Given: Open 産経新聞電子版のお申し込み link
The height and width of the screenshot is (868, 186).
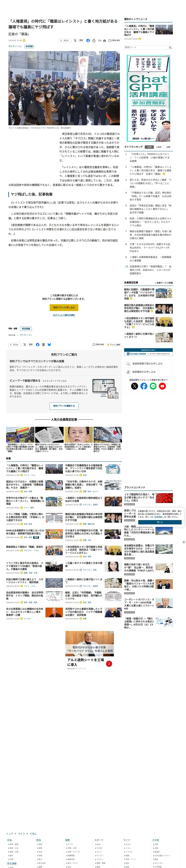Looking at the screenshot, I should tap(148, 364).
